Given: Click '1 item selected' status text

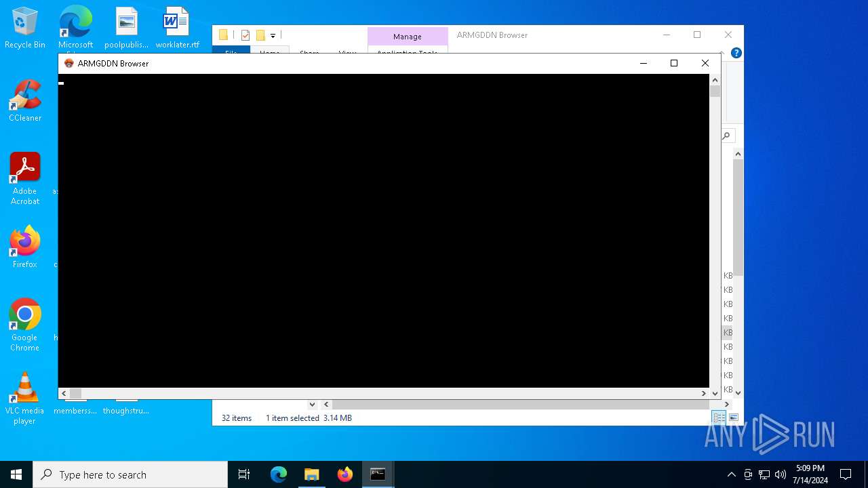Looking at the screenshot, I should pyautogui.click(x=292, y=418).
